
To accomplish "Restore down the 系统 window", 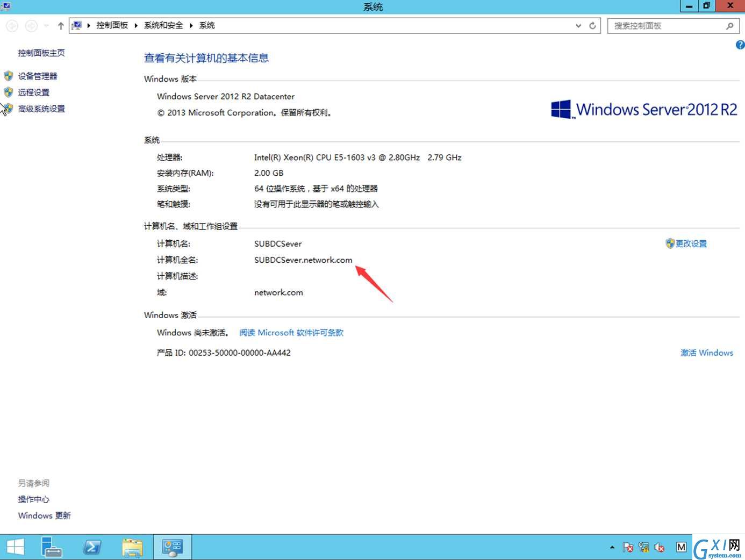I will [x=706, y=6].
